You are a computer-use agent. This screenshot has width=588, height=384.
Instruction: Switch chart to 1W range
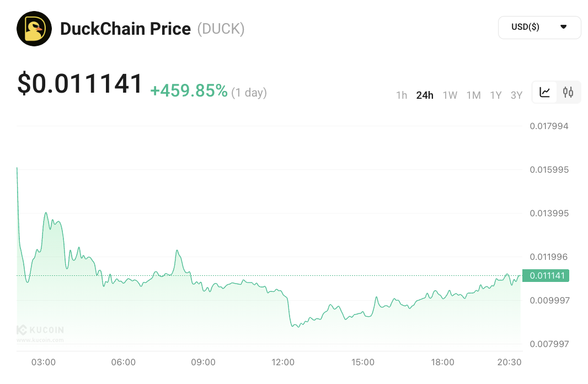[x=450, y=95]
